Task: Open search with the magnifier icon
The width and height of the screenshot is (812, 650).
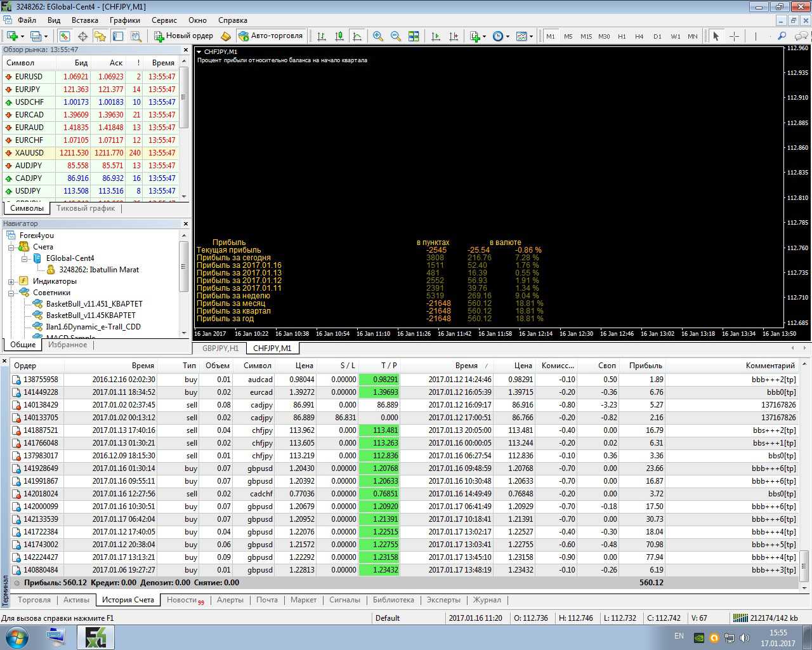Action: pyautogui.click(x=782, y=36)
